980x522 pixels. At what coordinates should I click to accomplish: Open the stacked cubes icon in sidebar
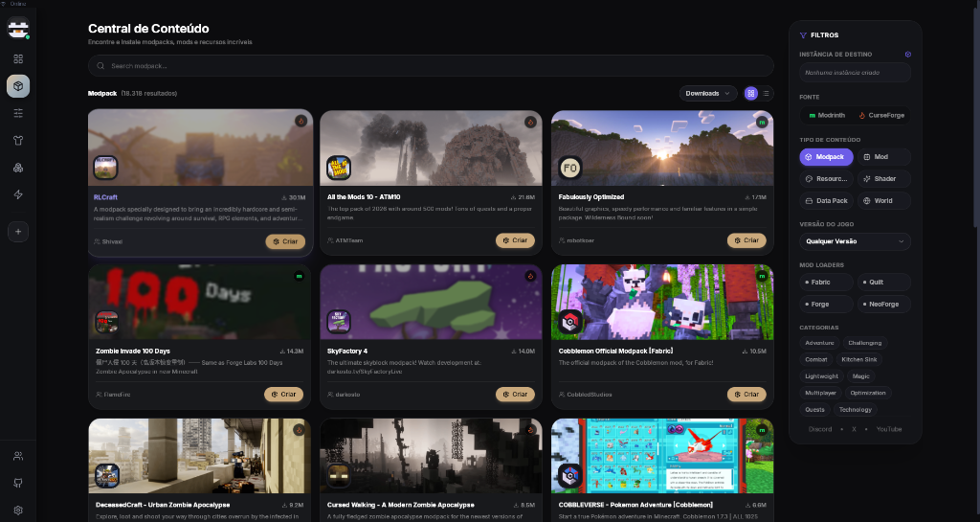point(18,168)
